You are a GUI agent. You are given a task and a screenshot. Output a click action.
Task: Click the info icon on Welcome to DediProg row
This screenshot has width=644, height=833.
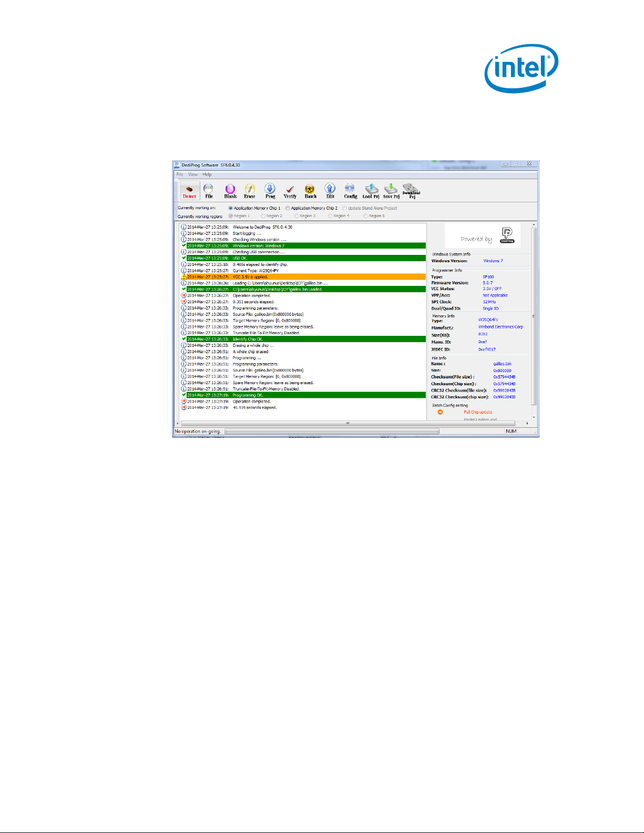tap(183, 227)
